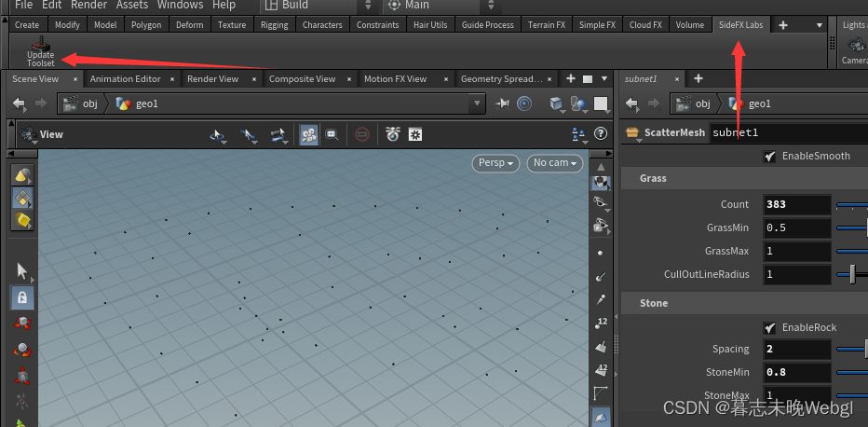Click the StoneMin value field

(x=797, y=372)
